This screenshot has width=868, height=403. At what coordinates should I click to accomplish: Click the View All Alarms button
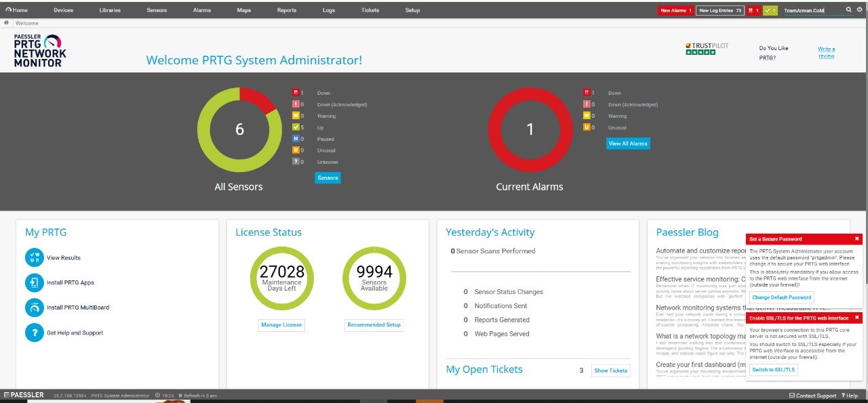628,143
